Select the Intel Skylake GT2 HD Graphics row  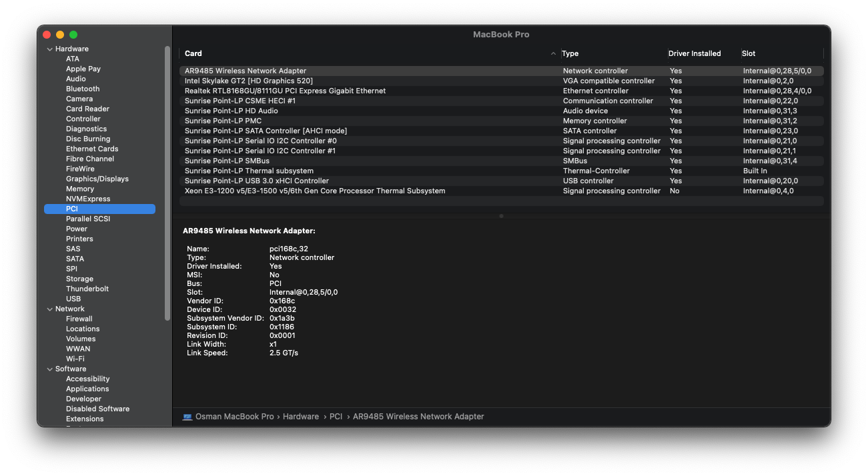248,81
